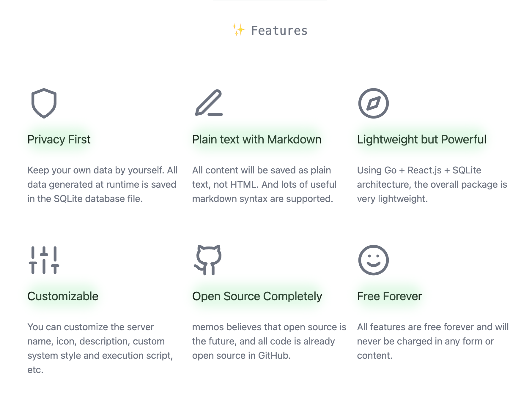
Task: Click the smiley face icon
Action: [x=373, y=260]
